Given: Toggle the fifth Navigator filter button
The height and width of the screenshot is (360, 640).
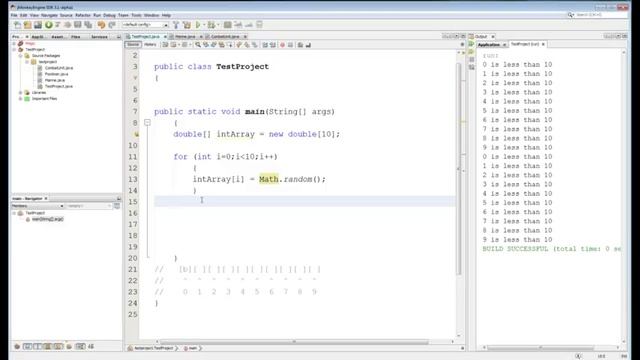Looking at the screenshot, I should 58,346.
